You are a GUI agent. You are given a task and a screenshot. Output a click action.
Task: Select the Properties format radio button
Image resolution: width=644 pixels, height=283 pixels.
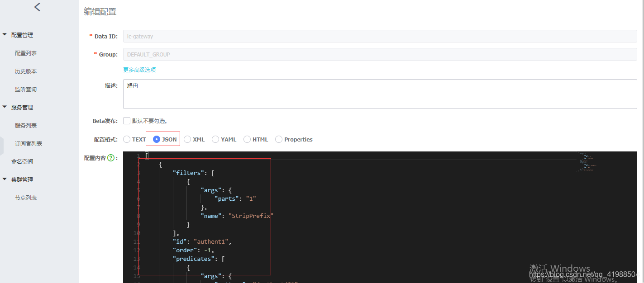tap(279, 139)
